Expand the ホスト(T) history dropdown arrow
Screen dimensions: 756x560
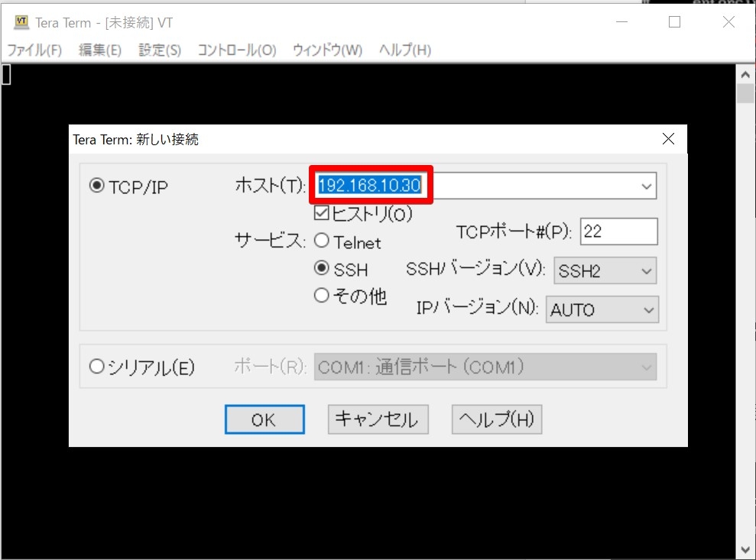pos(647,186)
